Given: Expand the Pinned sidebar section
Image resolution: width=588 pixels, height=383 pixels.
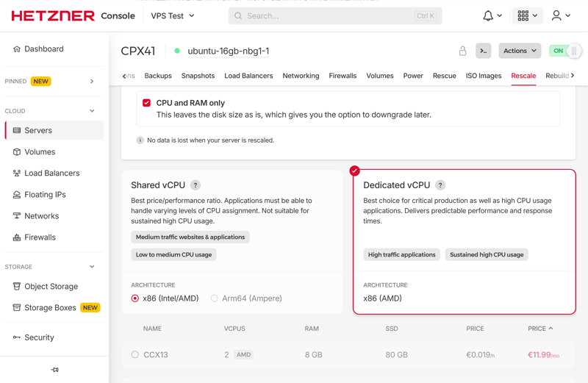Looking at the screenshot, I should 92,82.
